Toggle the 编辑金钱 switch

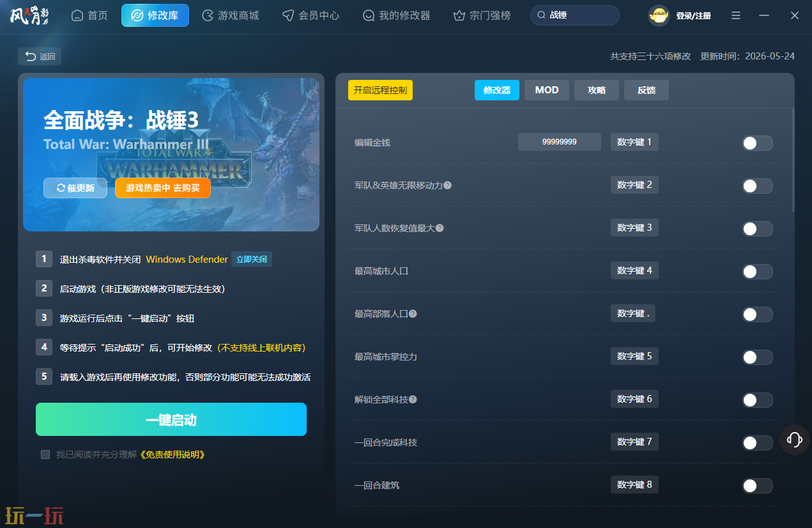(x=757, y=143)
